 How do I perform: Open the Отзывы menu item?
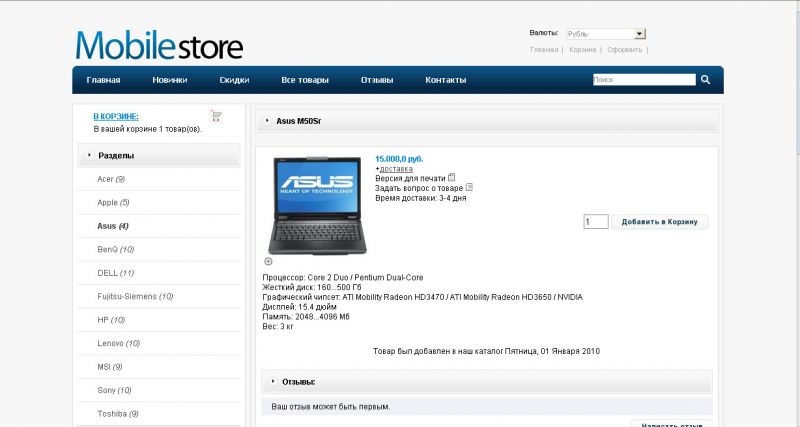(377, 80)
